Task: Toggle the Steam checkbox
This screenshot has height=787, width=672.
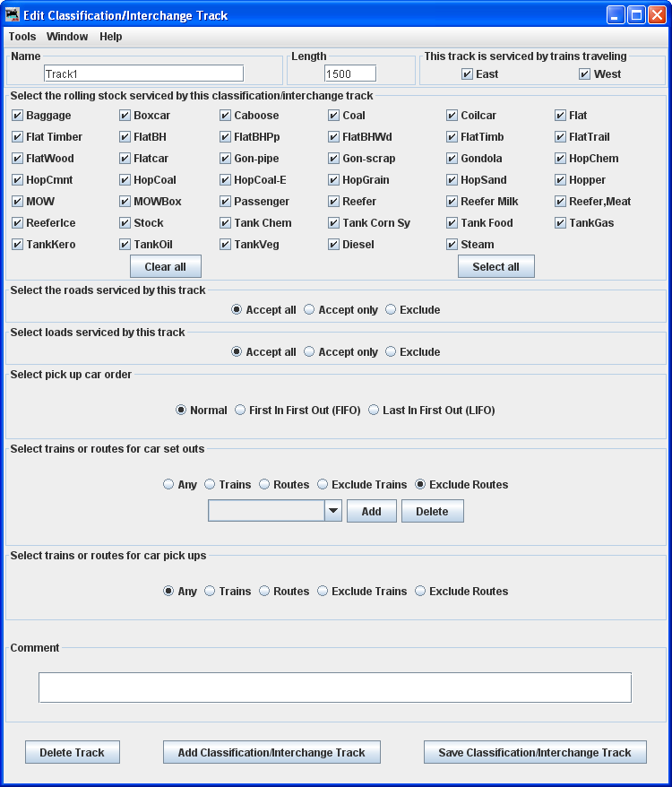Action: [x=452, y=245]
